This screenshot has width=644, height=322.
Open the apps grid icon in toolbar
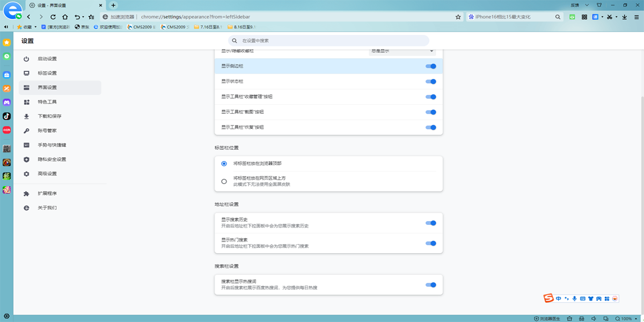point(584,17)
